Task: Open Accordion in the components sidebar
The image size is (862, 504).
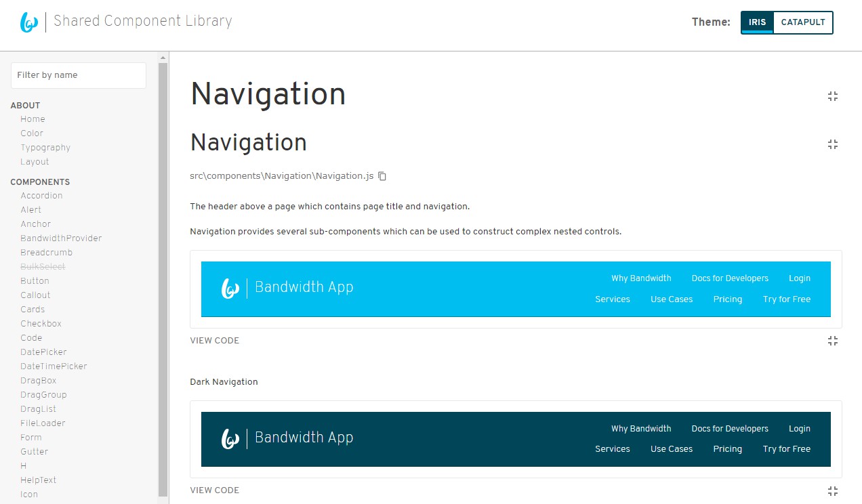Action: click(x=41, y=196)
